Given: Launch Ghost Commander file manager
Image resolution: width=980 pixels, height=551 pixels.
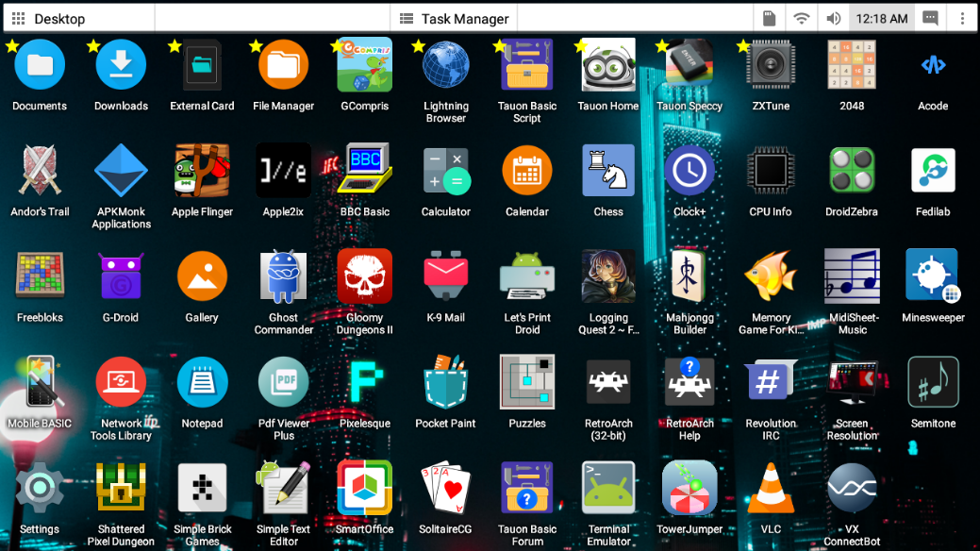Looking at the screenshot, I should [283, 275].
